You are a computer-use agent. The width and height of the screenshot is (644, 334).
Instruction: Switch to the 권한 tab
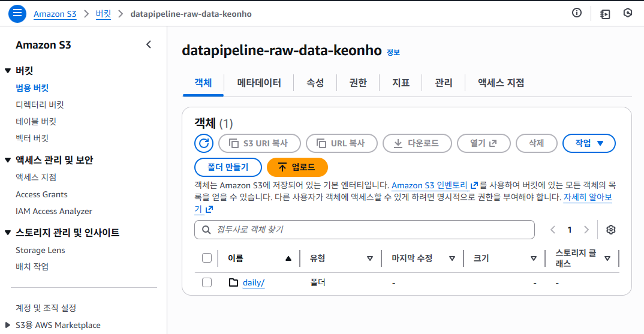[358, 83]
